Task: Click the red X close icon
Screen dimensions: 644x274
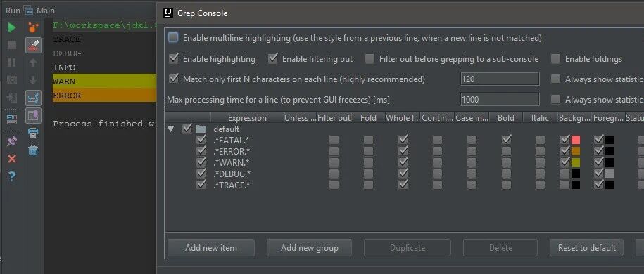Action: 12,159
